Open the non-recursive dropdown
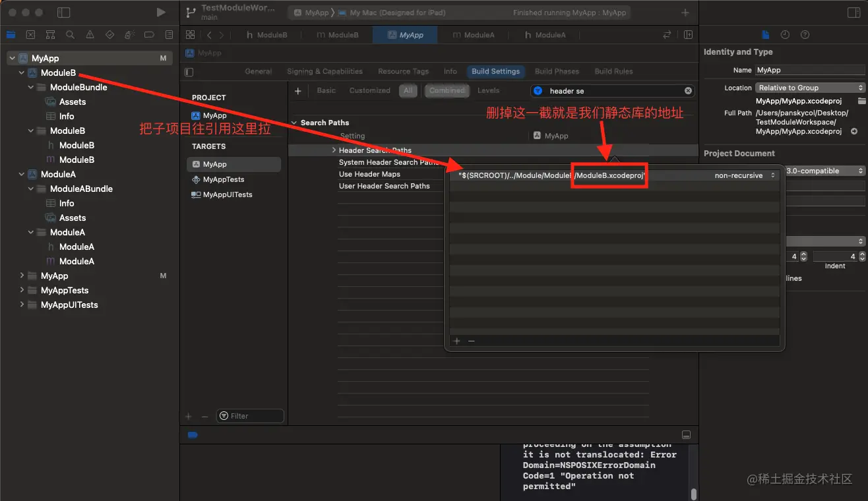This screenshot has width=868, height=501. click(745, 175)
